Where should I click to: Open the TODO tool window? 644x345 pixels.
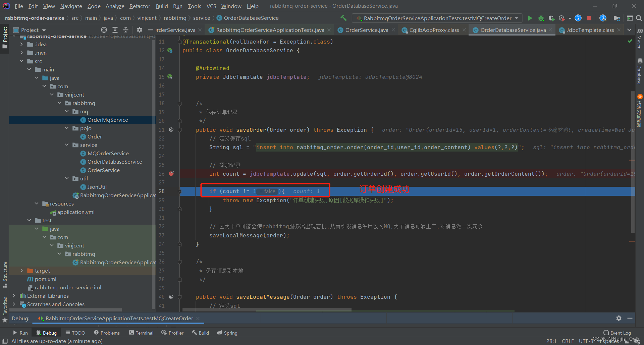[75, 333]
